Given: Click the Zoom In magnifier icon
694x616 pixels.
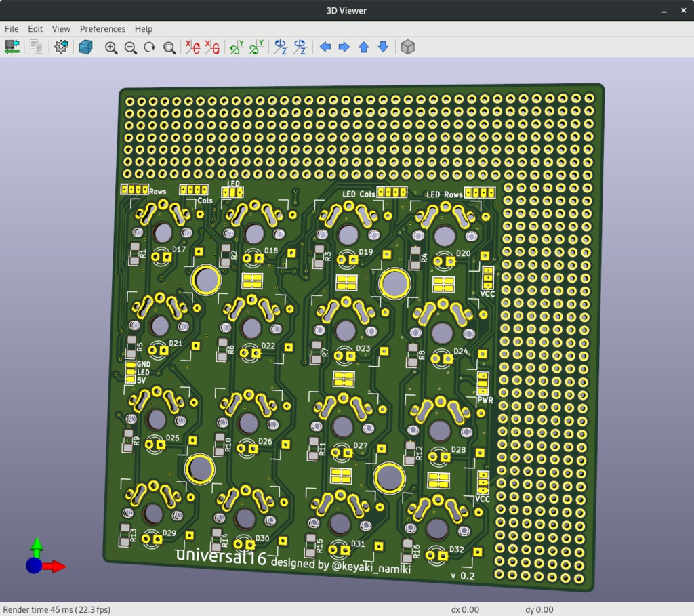Looking at the screenshot, I should point(111,47).
